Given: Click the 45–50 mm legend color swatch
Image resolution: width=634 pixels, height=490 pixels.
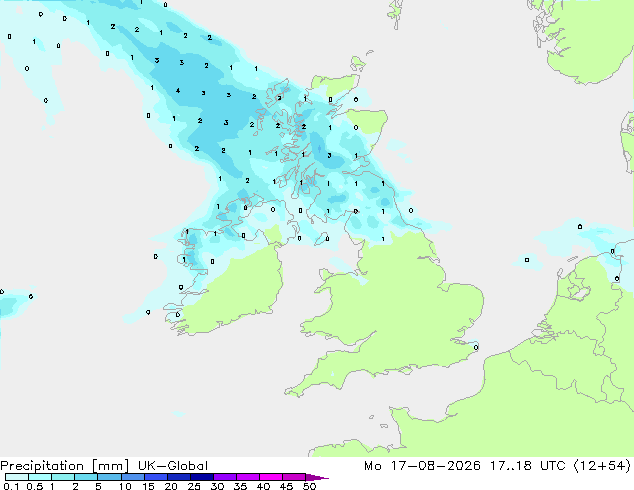Looking at the screenshot, I should pos(294,477).
